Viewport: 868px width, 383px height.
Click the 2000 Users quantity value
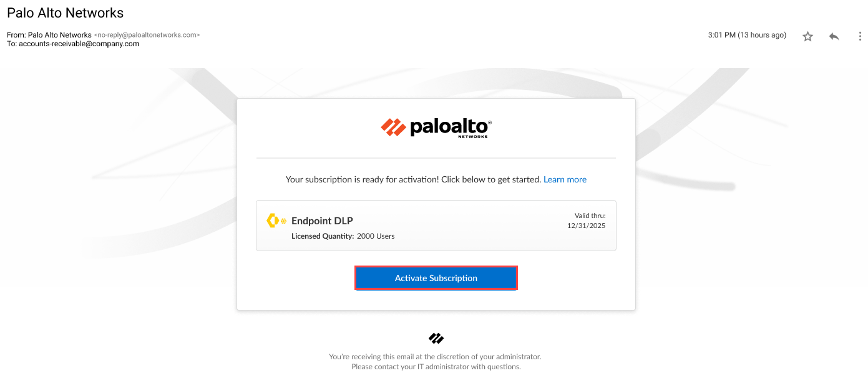pyautogui.click(x=376, y=236)
